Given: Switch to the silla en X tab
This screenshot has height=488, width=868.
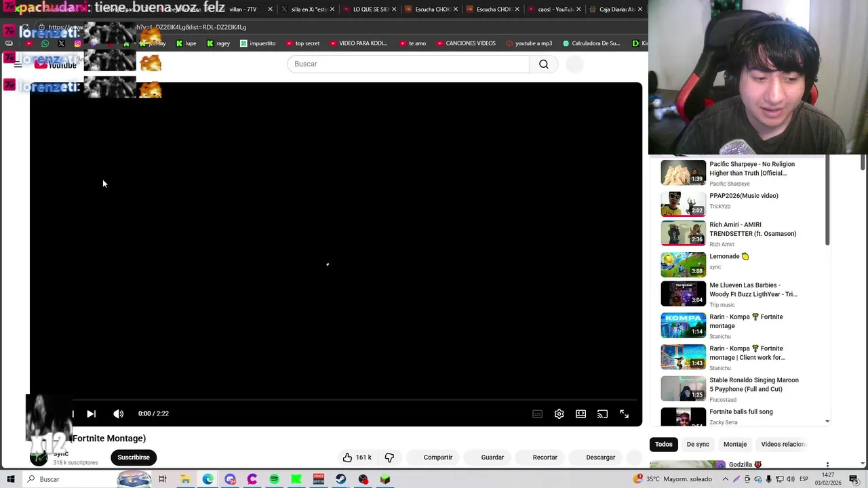Looking at the screenshot, I should pyautogui.click(x=309, y=9).
